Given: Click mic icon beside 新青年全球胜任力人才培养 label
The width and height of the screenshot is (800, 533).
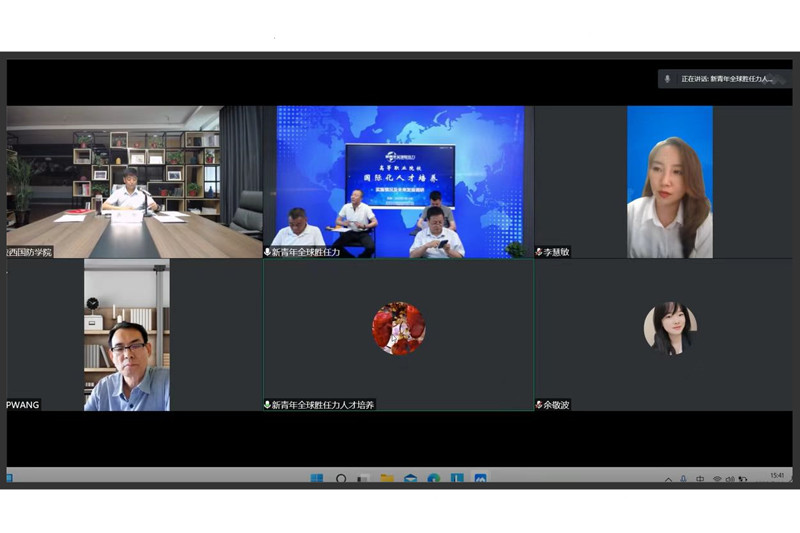Looking at the screenshot, I should 268,404.
